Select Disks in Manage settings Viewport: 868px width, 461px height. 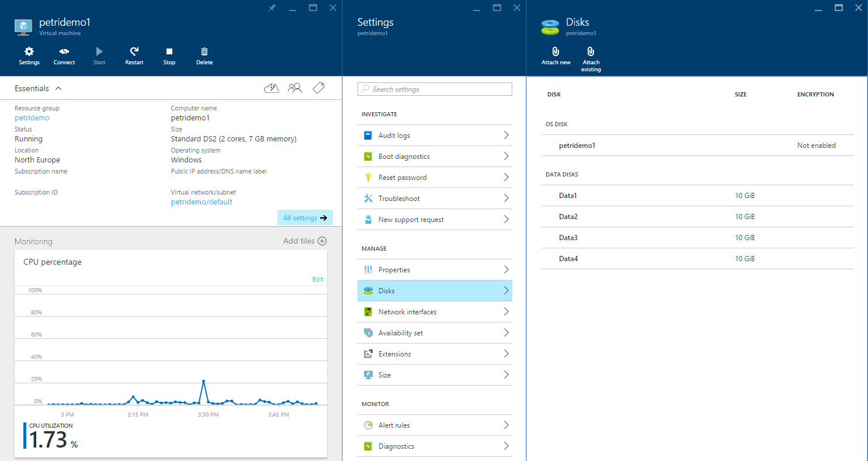tap(435, 290)
